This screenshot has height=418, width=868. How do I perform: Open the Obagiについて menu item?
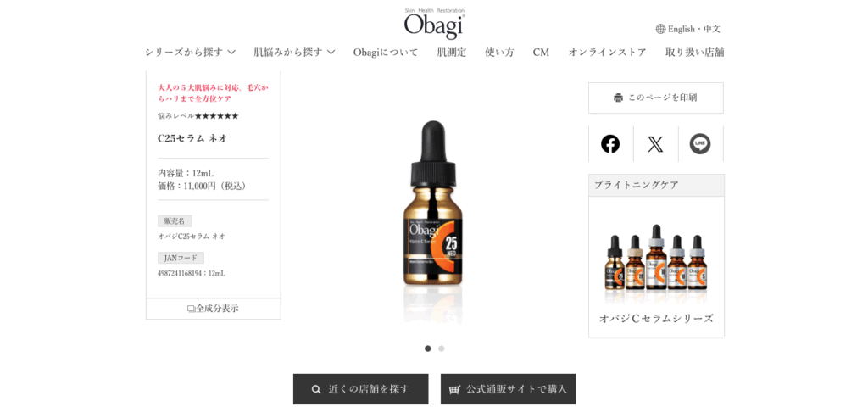pyautogui.click(x=386, y=52)
